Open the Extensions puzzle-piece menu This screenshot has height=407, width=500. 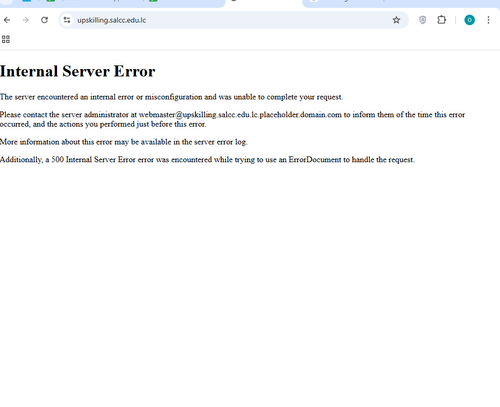coord(441,20)
